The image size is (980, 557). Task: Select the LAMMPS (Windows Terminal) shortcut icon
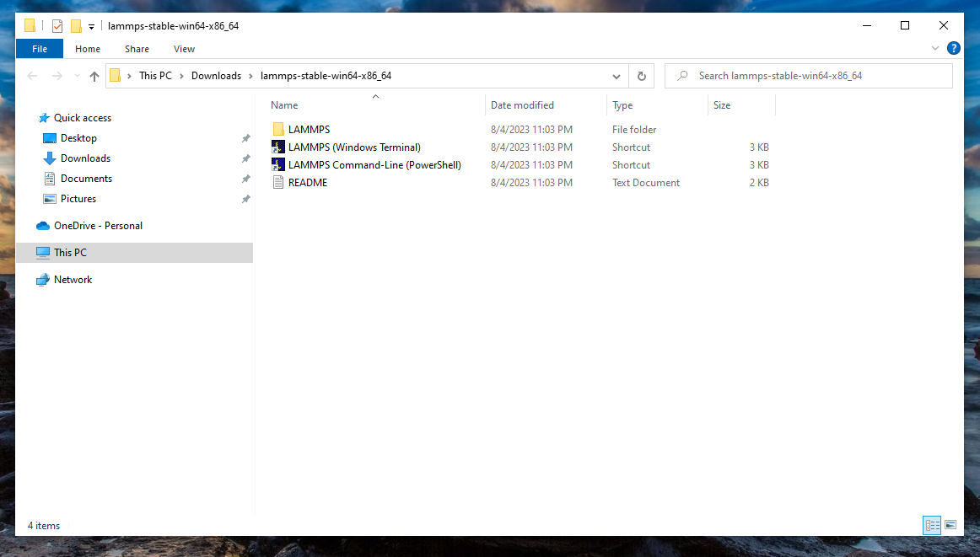(x=278, y=147)
